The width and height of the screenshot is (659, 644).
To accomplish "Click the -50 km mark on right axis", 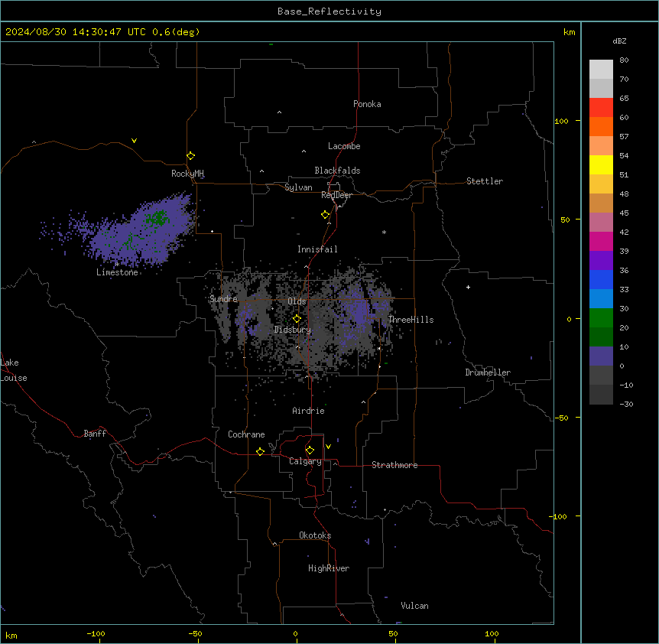I will (x=561, y=418).
